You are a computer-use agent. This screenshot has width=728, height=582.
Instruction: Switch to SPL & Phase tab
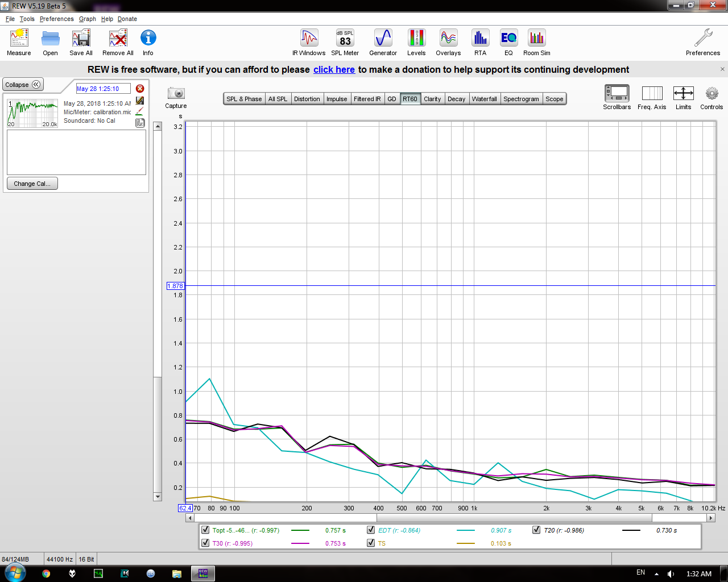(244, 99)
